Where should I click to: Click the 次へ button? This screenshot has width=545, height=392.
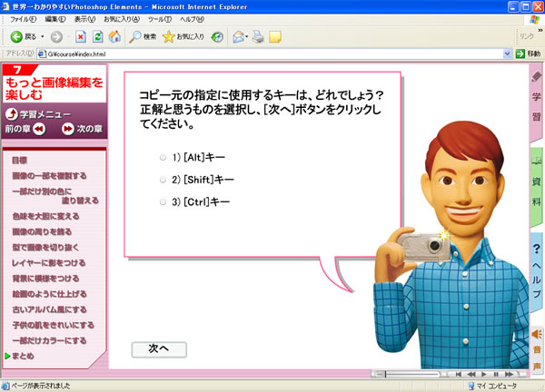(159, 348)
